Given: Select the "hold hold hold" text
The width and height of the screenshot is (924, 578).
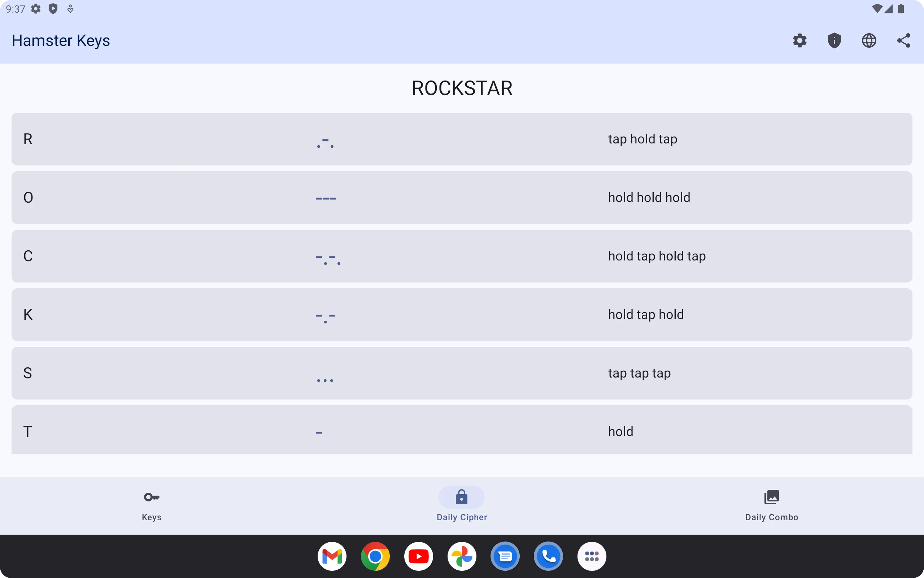Looking at the screenshot, I should pos(649,198).
